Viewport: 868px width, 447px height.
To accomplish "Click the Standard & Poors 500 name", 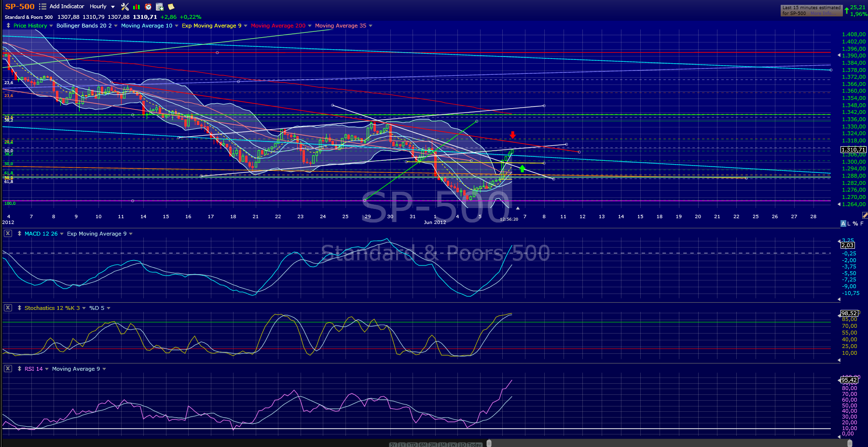I will (x=29, y=17).
